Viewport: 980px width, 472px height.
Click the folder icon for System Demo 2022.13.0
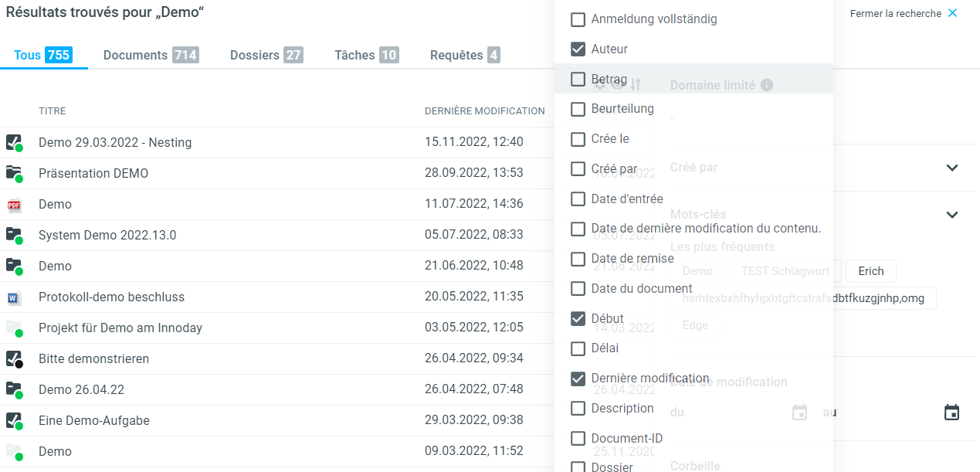point(14,235)
